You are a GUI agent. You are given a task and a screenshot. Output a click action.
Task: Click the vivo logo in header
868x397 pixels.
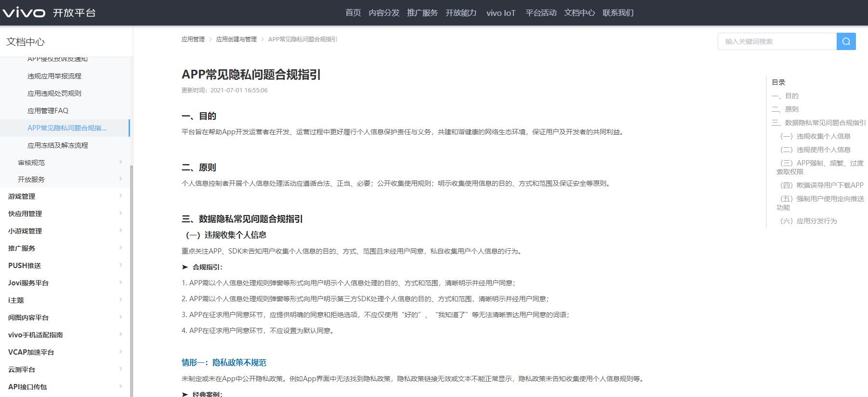point(24,13)
